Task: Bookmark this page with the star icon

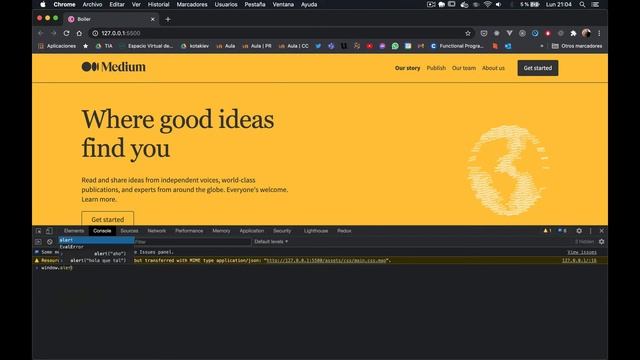Action: [x=468, y=33]
